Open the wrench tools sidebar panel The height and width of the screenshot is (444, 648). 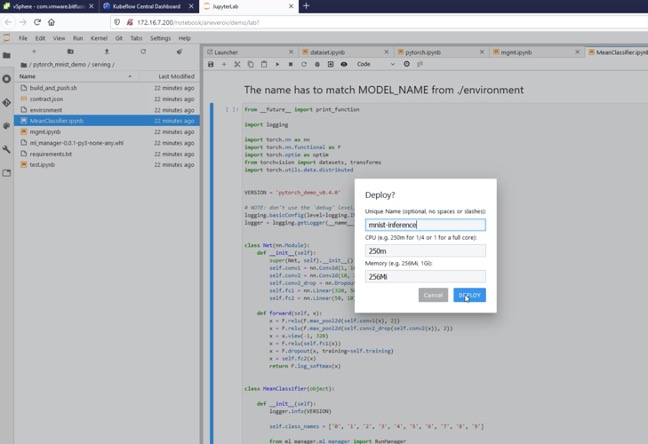[x=7, y=150]
